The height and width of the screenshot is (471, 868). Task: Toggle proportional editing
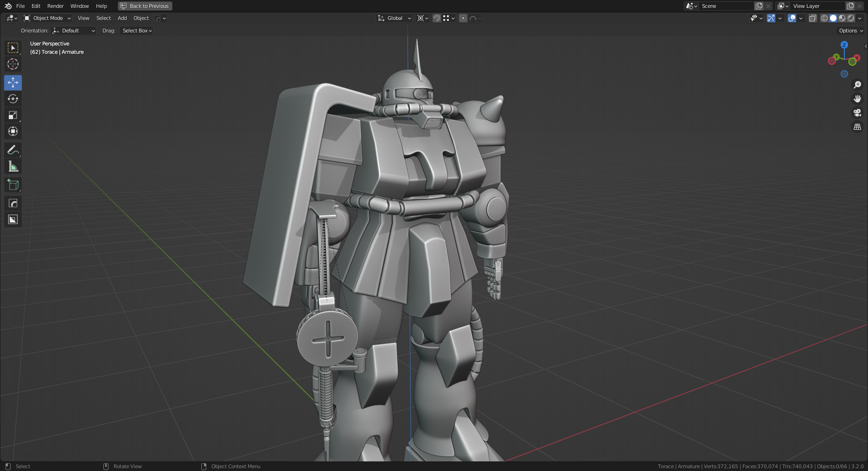[x=463, y=18]
